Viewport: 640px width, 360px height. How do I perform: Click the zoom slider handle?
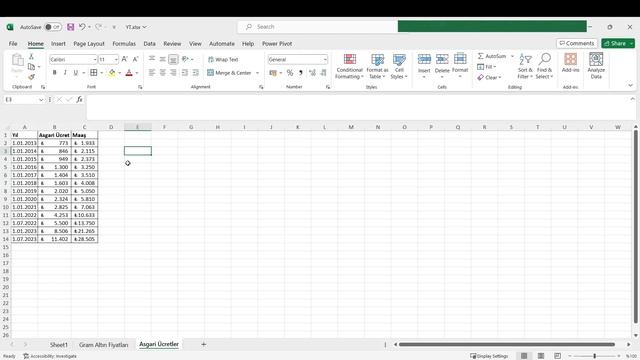tap(595, 356)
